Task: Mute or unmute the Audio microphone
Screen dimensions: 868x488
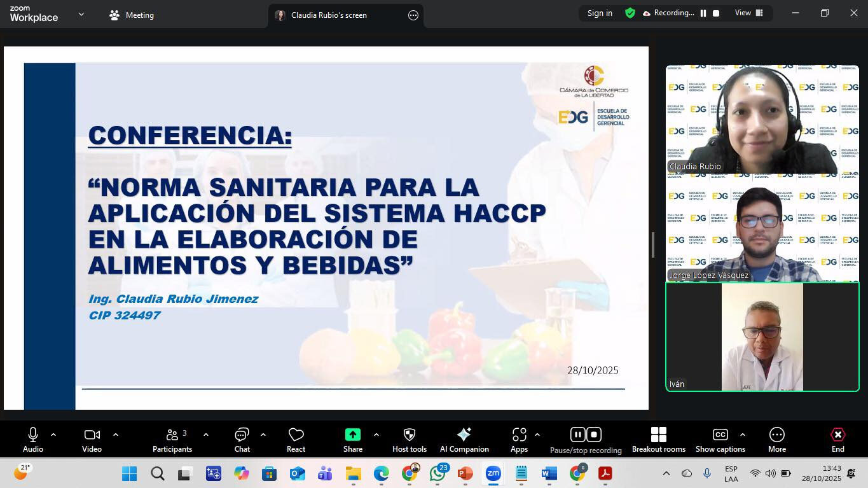Action: coord(33,440)
